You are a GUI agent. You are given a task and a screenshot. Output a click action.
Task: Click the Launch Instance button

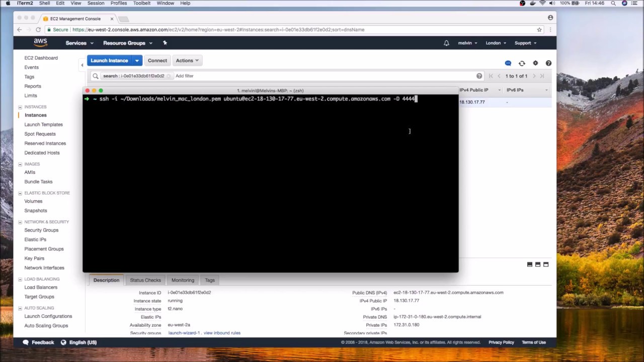(x=109, y=60)
